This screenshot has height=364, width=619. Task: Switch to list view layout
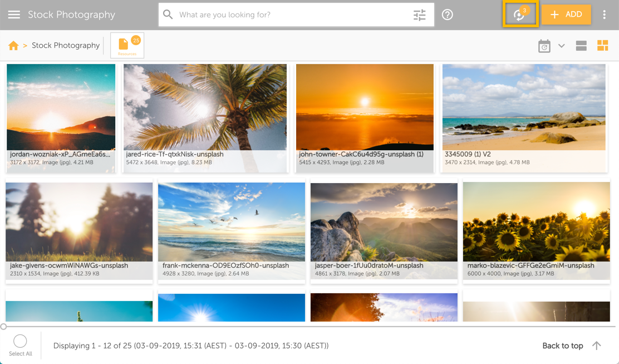(581, 46)
